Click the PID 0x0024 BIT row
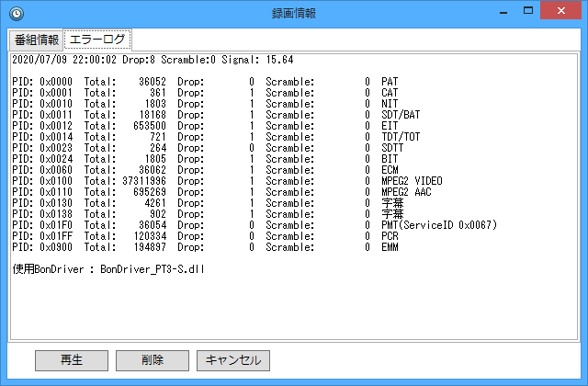Viewport: 588px width, 386px height. (205, 159)
